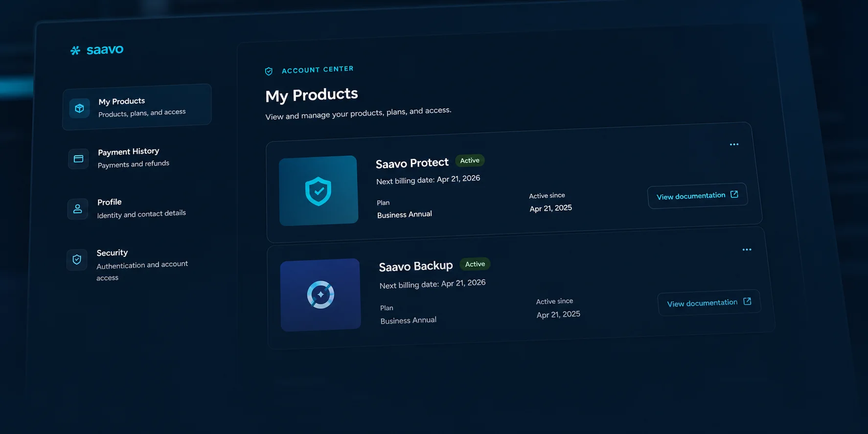Click external-link icon in Saavo Backup card
Image resolution: width=868 pixels, height=434 pixels.
point(747,301)
